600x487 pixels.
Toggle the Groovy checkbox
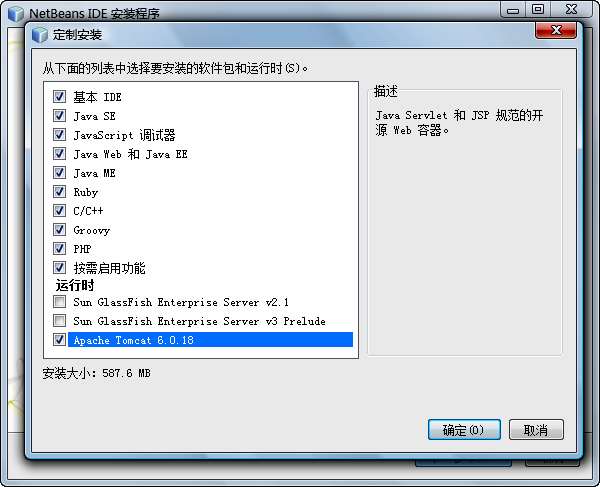[x=59, y=230]
